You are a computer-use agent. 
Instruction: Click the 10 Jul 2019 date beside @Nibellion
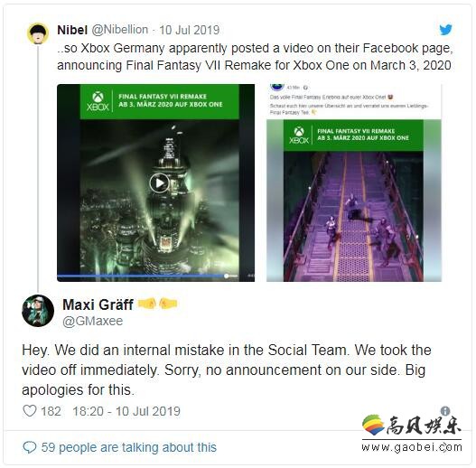(x=189, y=30)
